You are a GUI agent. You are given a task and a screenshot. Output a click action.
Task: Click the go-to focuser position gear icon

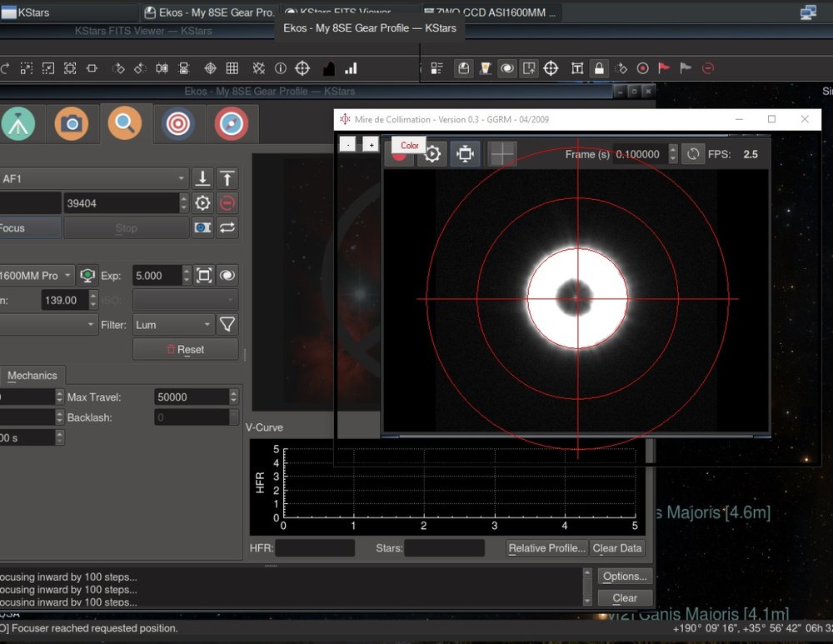coord(202,203)
